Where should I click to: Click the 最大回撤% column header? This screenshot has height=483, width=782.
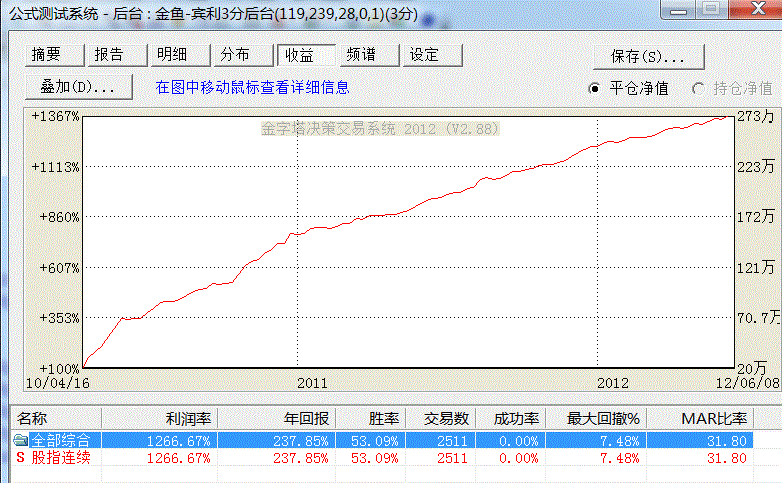coord(596,418)
